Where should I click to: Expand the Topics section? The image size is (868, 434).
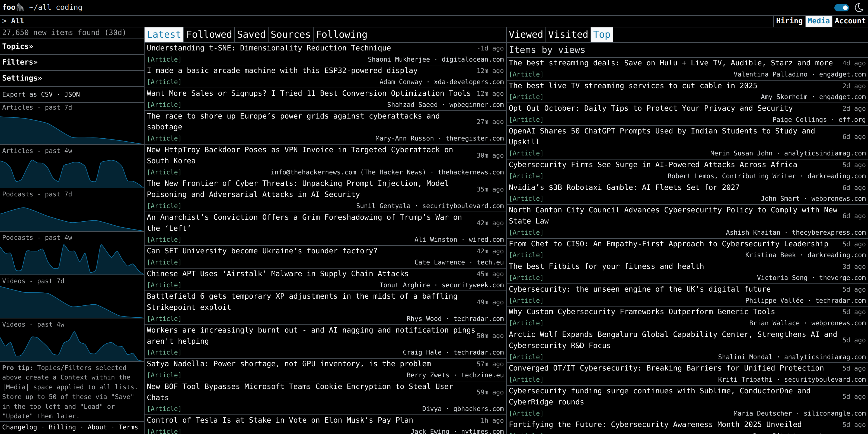click(18, 46)
